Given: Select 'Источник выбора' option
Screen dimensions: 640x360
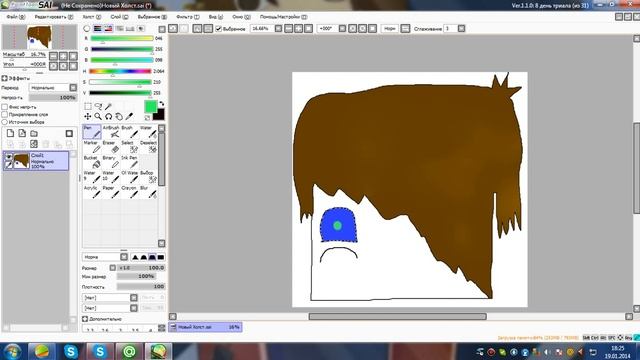Looking at the screenshot, I should (4, 122).
